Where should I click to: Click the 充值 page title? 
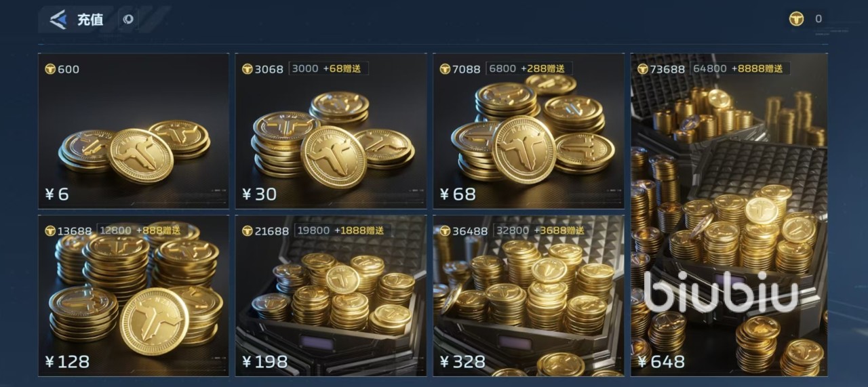[90, 20]
